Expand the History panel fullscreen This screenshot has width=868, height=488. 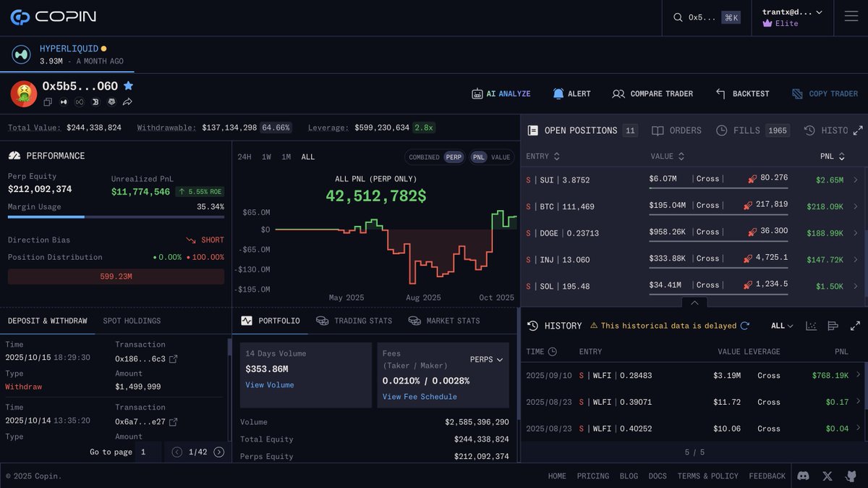(x=855, y=326)
